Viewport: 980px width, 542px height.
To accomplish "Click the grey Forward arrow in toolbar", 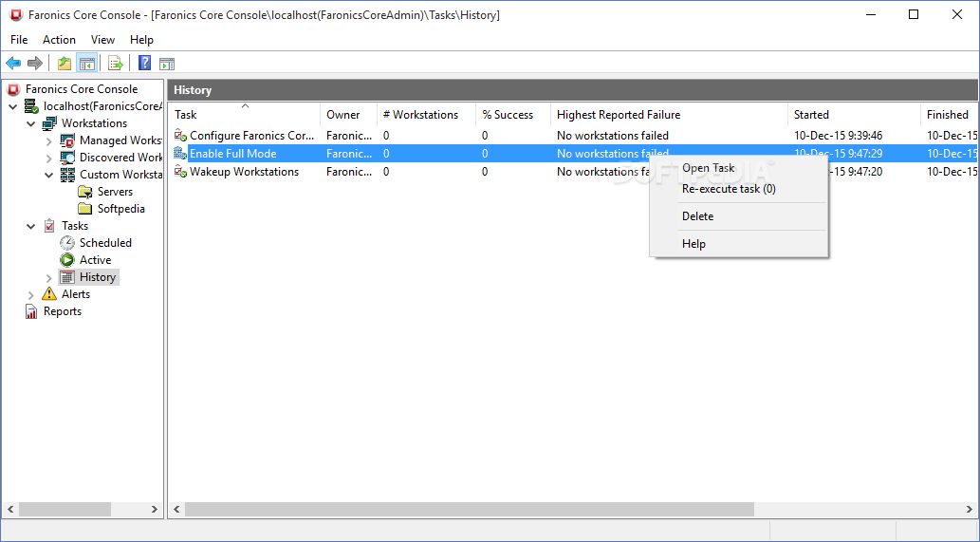I will (35, 64).
